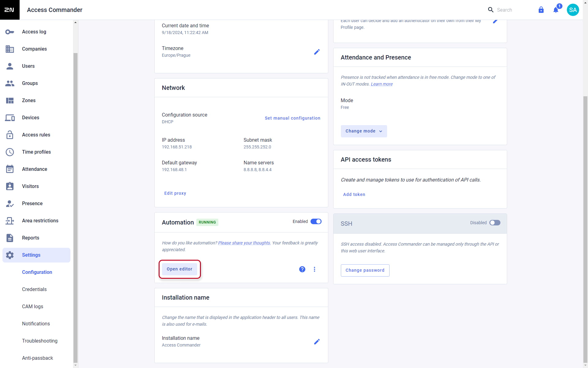This screenshot has height=368, width=588.
Task: Click the main page vertical scrollbar
Action: [x=585, y=229]
